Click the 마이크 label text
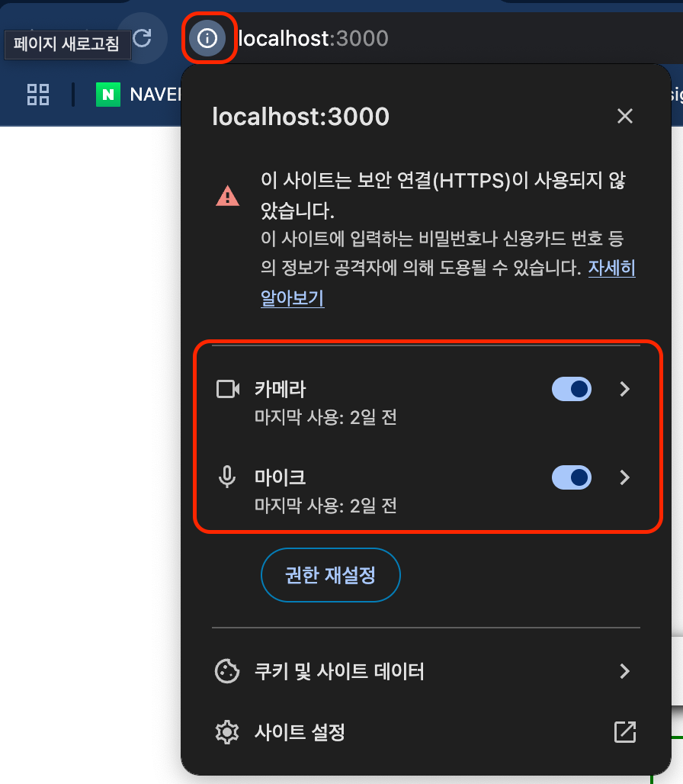 click(280, 477)
